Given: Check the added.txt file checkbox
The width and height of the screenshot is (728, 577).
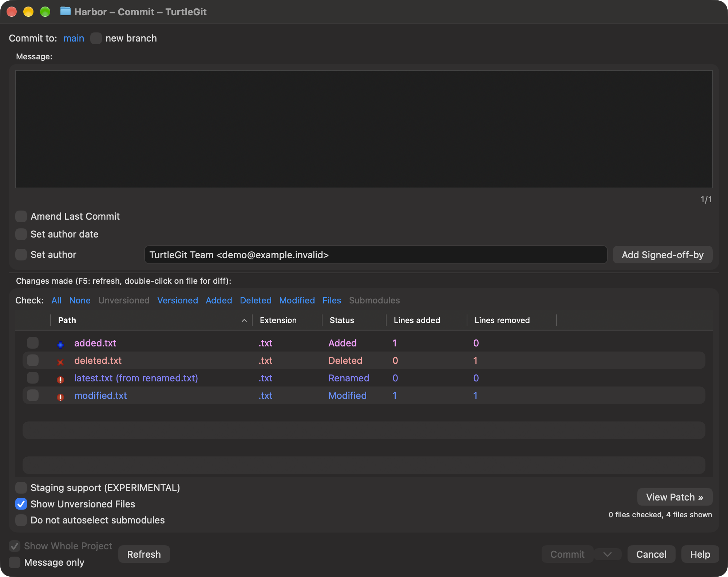Looking at the screenshot, I should coord(33,343).
